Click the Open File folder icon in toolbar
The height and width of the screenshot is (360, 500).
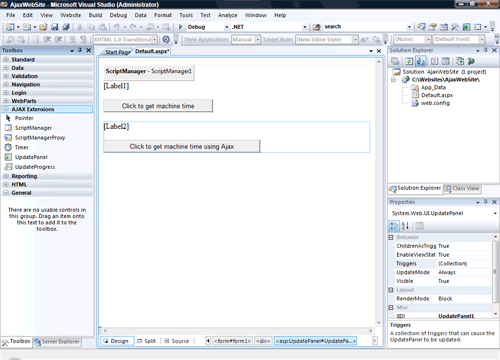pos(43,27)
